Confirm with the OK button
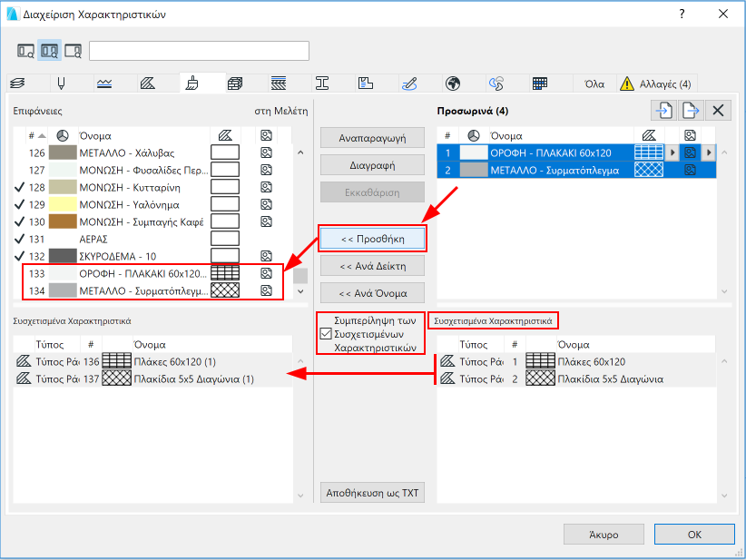Image resolution: width=746 pixels, height=560 pixels. tap(694, 535)
